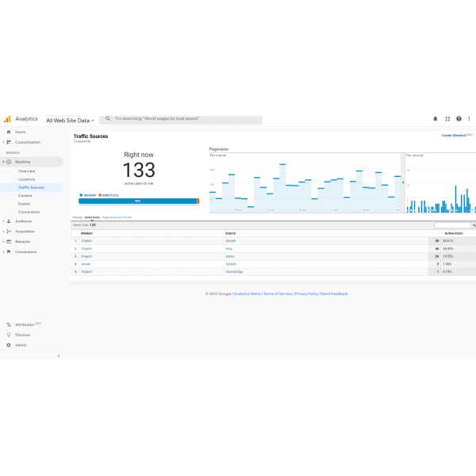Image resolution: width=476 pixels, height=476 pixels.
Task: Expand the Conversions section arrow
Action: point(3,251)
